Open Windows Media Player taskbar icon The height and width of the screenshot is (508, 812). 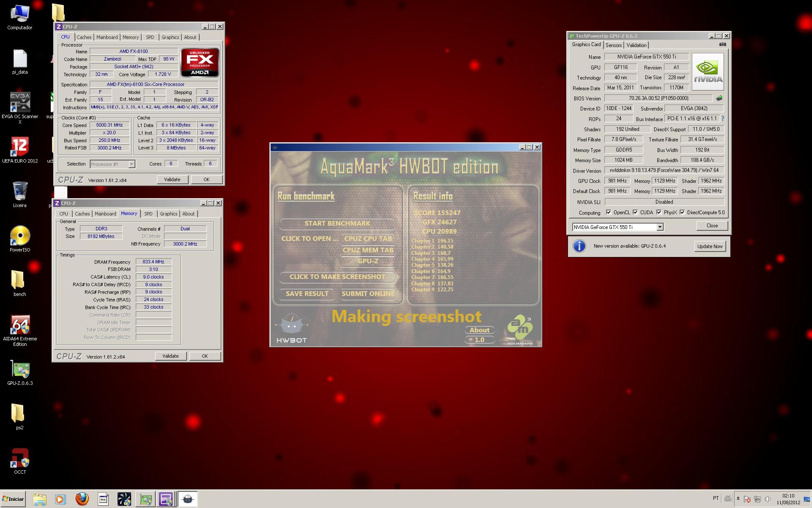click(x=60, y=499)
